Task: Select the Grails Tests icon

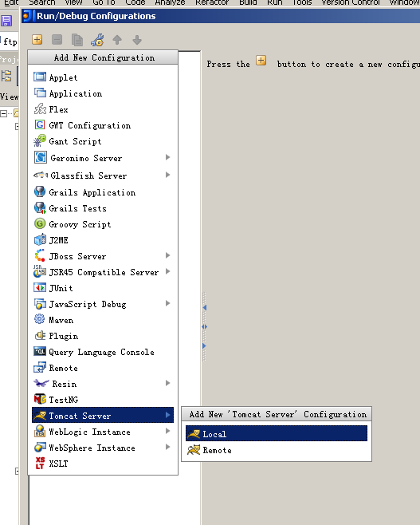Action: click(40, 208)
